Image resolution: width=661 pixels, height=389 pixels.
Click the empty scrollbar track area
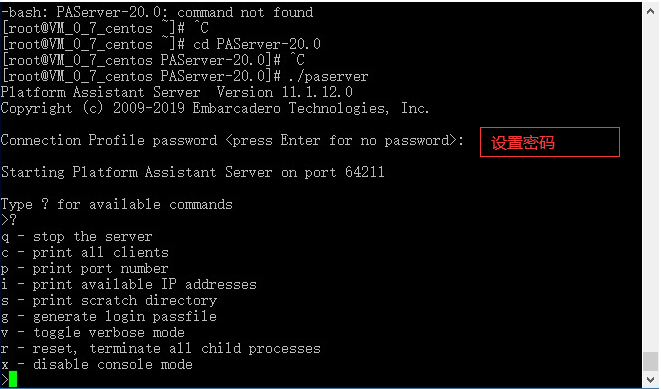click(650, 185)
